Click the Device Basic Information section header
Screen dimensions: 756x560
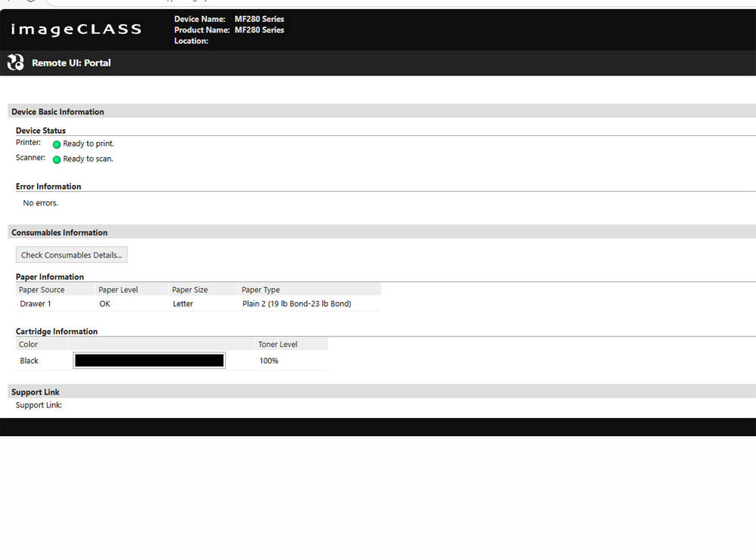click(x=58, y=112)
